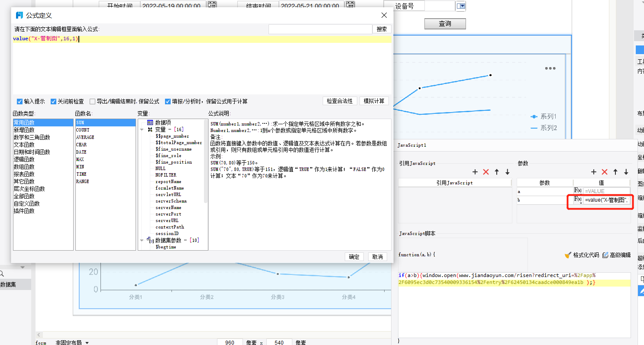Select 文本函数 function type
This screenshot has width=644, height=345.
point(24,145)
